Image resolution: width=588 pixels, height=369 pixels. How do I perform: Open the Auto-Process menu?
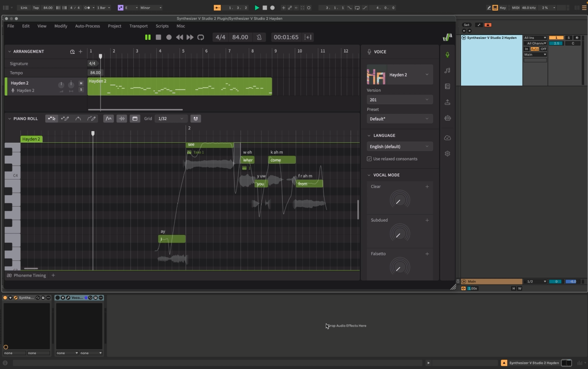tap(87, 26)
